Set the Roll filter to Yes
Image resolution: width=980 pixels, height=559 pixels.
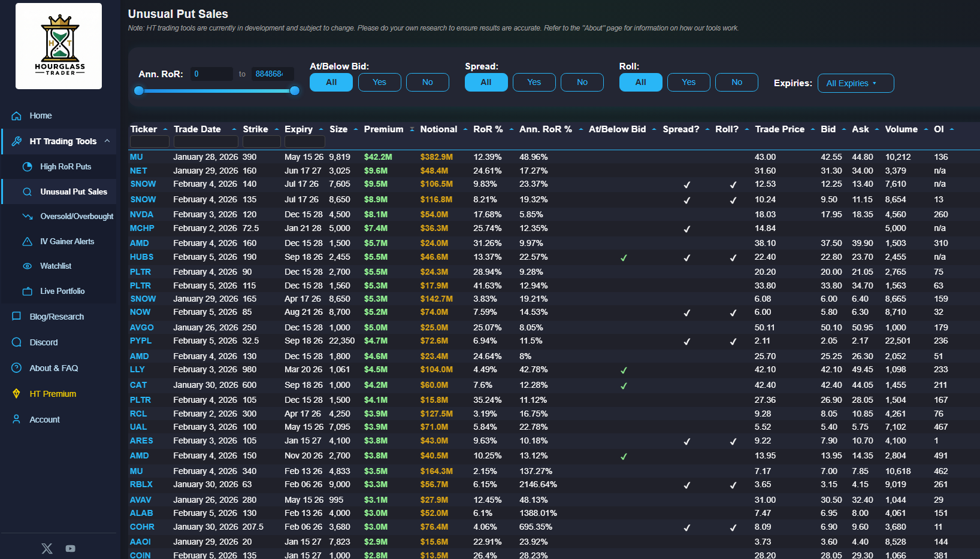pos(688,83)
